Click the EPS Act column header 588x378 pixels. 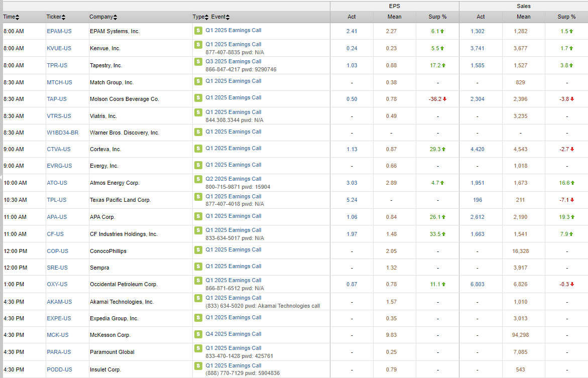[352, 17]
